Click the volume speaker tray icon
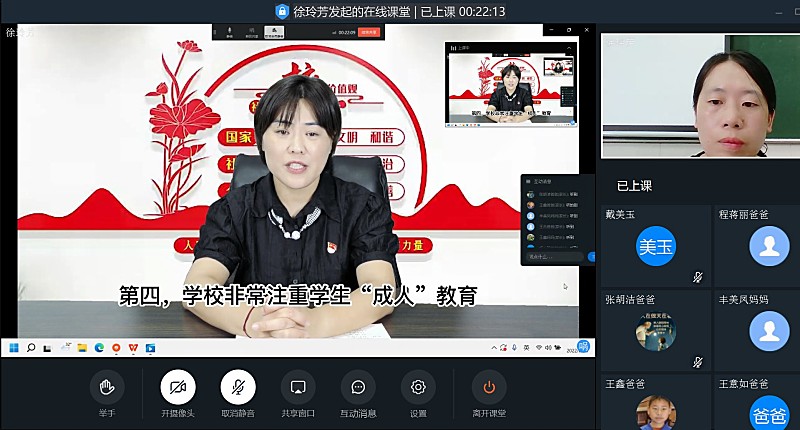 [548, 348]
